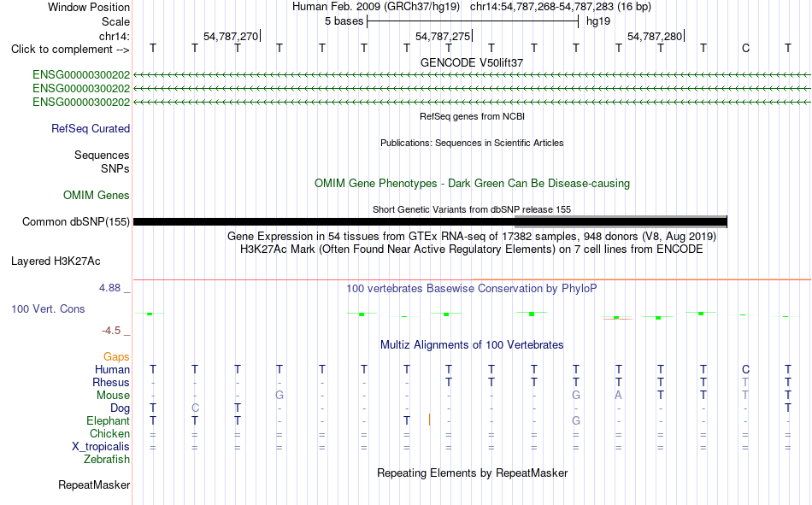Image resolution: width=812 pixels, height=505 pixels.
Task: Click 'Short Genetic Variants from dbSNP release 155'
Action: click(472, 209)
